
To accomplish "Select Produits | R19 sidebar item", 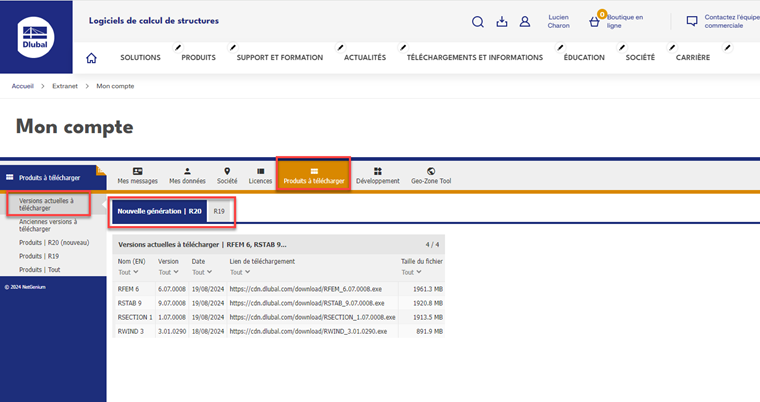I will 39,256.
